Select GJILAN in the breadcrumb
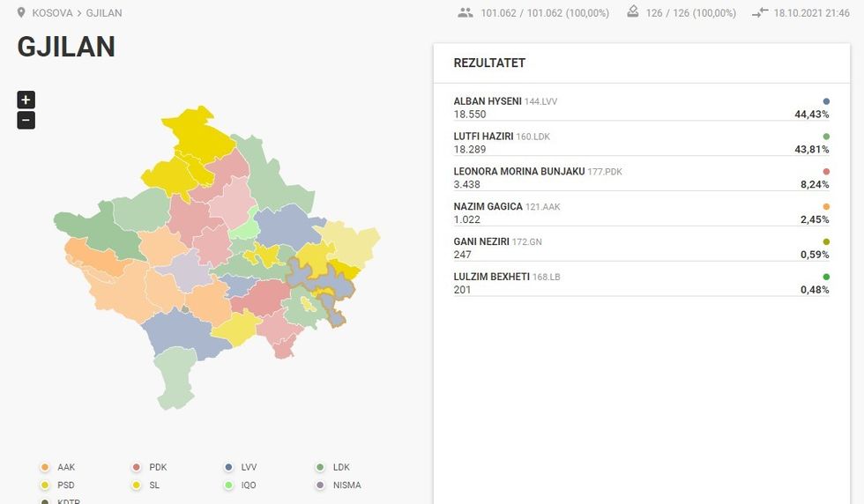864x504 pixels. click(x=104, y=13)
